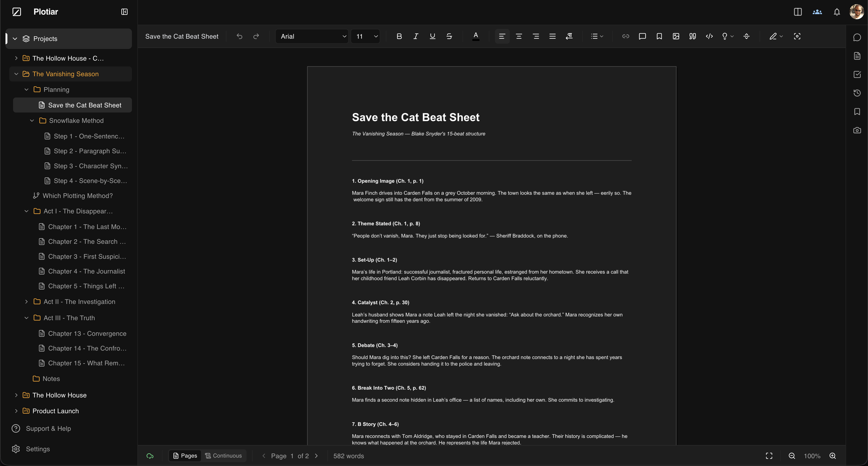The image size is (868, 466).
Task: Toggle strikethrough formatting
Action: (449, 36)
